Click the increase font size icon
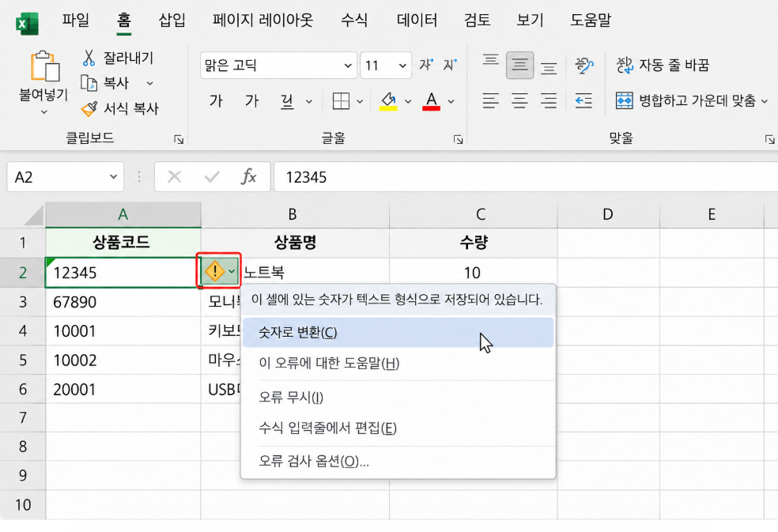The height and width of the screenshot is (532, 778). click(x=426, y=65)
